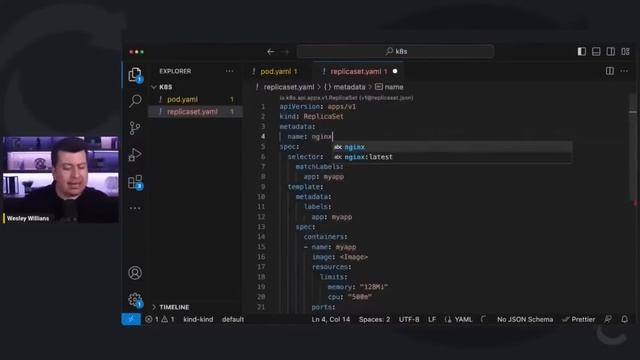Open the Source Control view

[x=135, y=128]
